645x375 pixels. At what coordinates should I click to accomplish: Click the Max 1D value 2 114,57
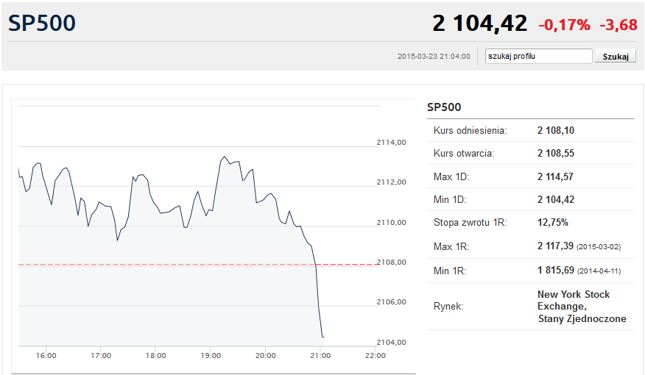click(555, 177)
